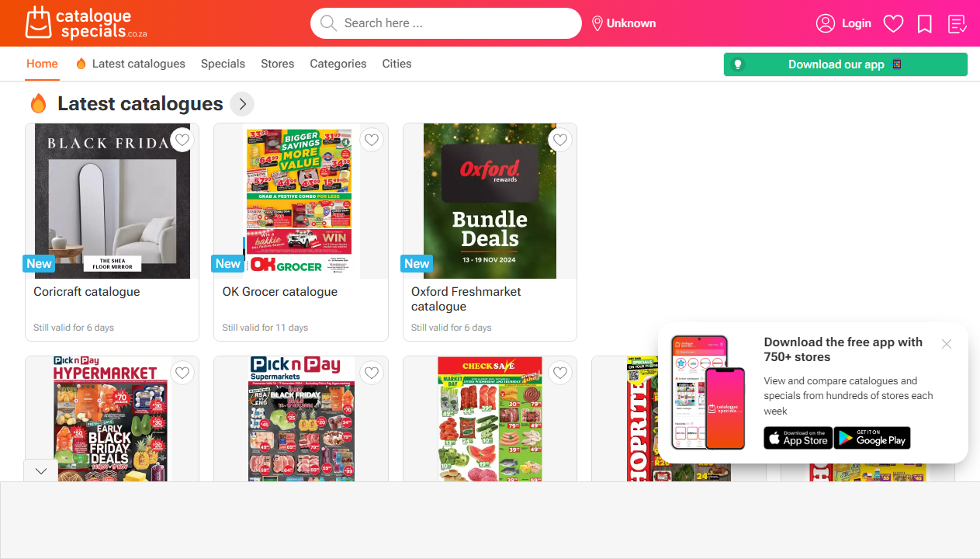Image resolution: width=980 pixels, height=559 pixels.
Task: Open saved bookmarks icon in header
Action: [x=925, y=24]
